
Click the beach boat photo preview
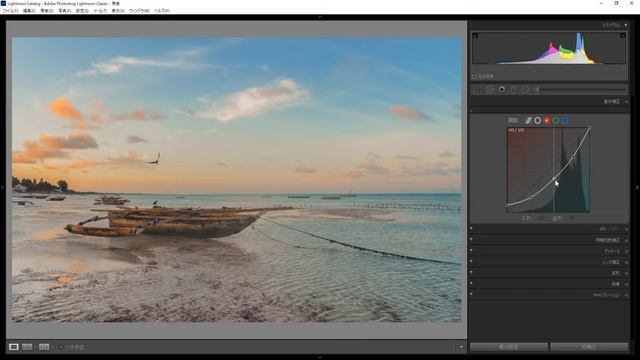coord(236,180)
